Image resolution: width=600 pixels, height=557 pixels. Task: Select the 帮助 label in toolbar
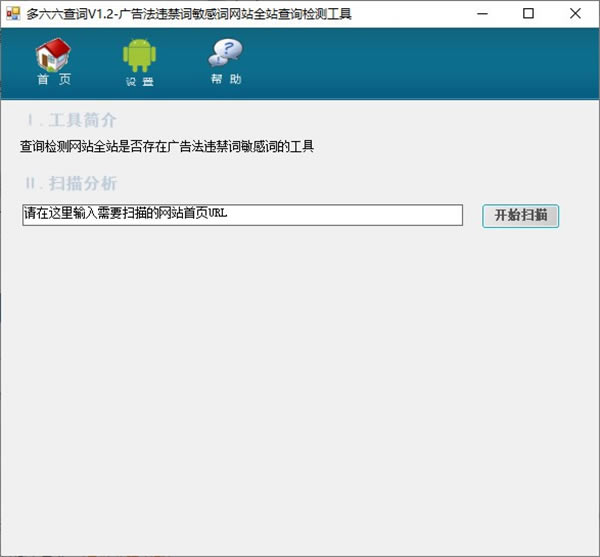(x=226, y=79)
